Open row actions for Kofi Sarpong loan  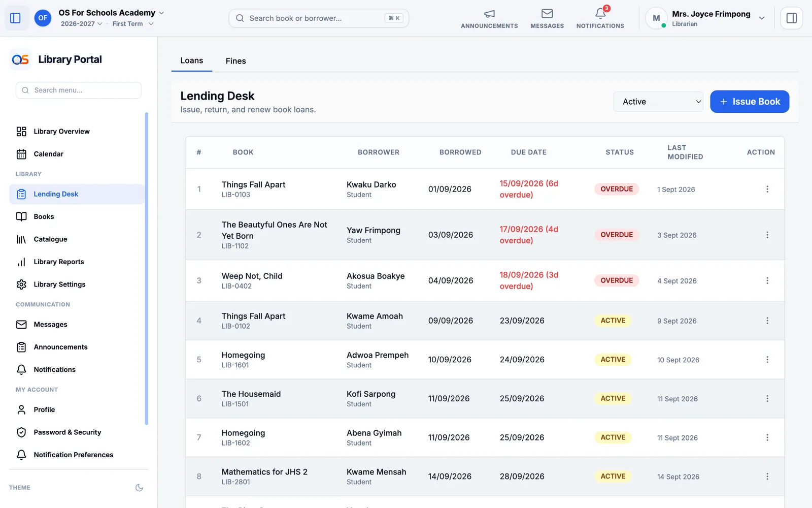tap(767, 399)
